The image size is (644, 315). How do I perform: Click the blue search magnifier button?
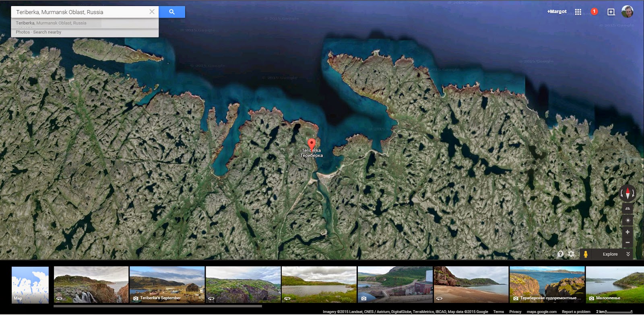coord(172,12)
